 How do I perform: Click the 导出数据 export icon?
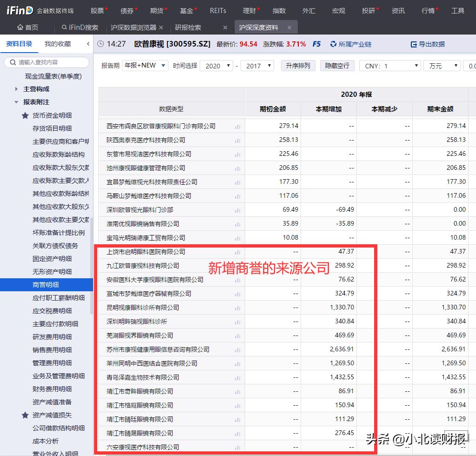tap(413, 44)
